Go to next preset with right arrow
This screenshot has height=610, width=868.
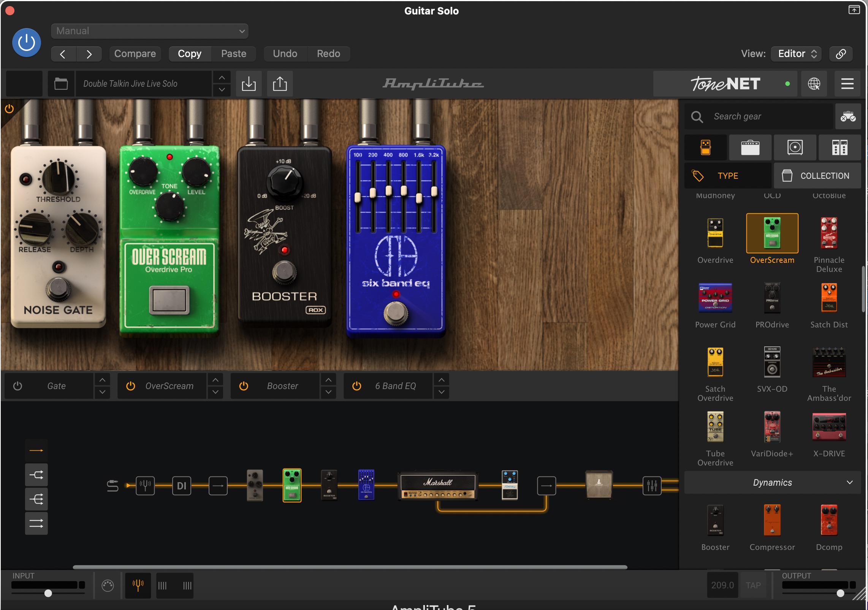(89, 54)
